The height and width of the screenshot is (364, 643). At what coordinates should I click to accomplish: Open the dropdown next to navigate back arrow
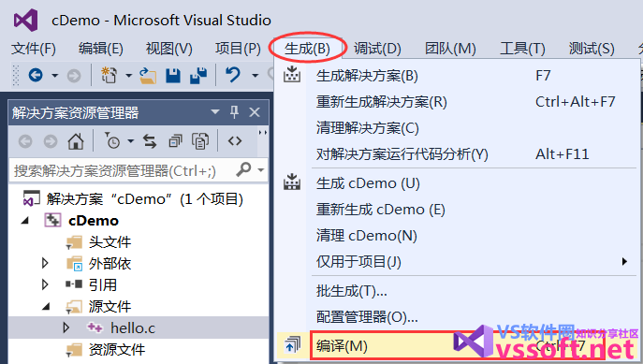point(54,76)
